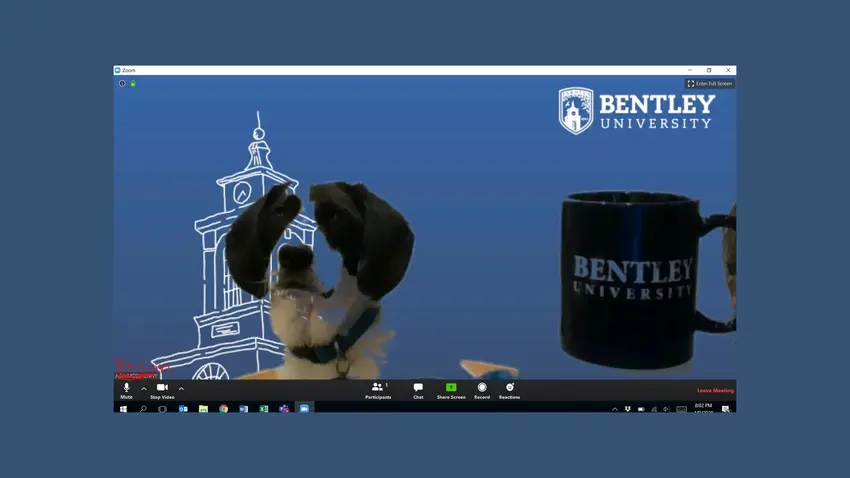Click the Zoom logo in title bar
This screenshot has height=478, width=850.
(x=118, y=70)
